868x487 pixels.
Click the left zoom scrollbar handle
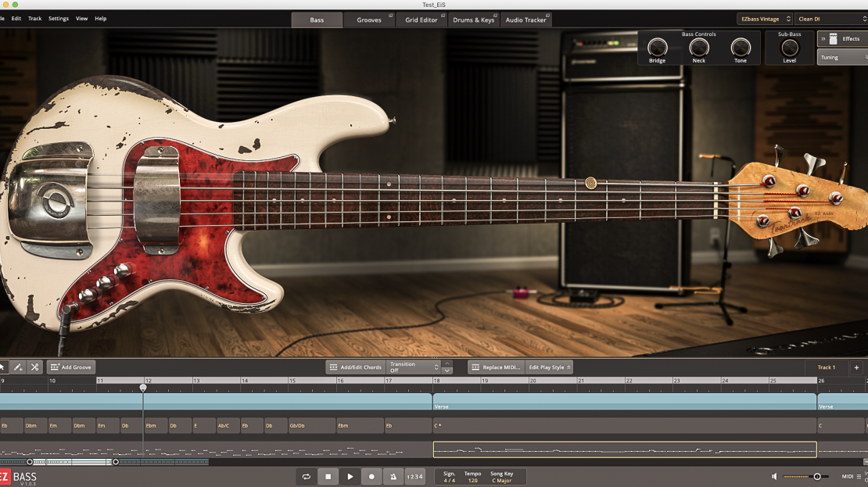30,461
